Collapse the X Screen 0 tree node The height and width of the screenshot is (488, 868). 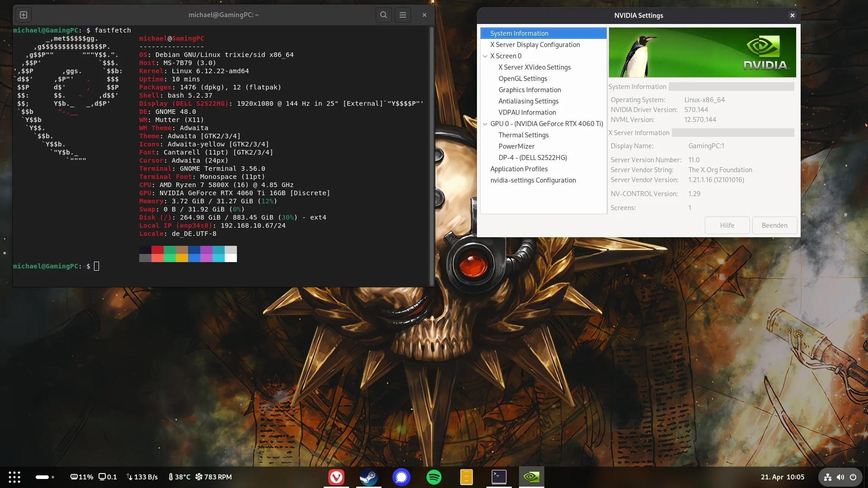pos(485,56)
